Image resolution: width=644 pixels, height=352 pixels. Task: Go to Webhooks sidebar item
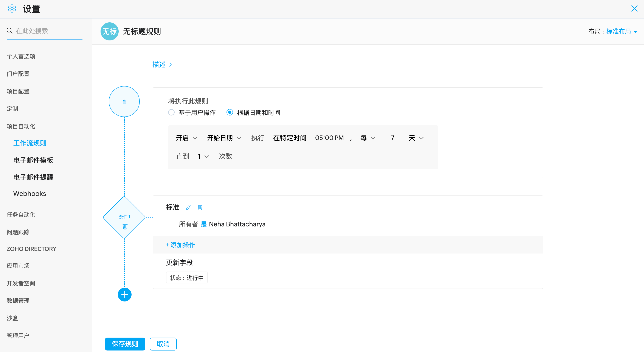pyautogui.click(x=29, y=194)
